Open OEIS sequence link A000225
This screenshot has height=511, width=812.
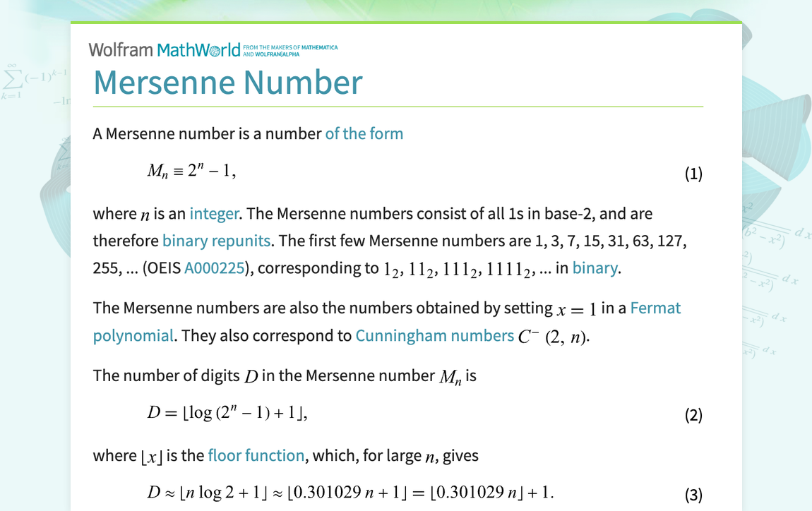pyautogui.click(x=215, y=267)
